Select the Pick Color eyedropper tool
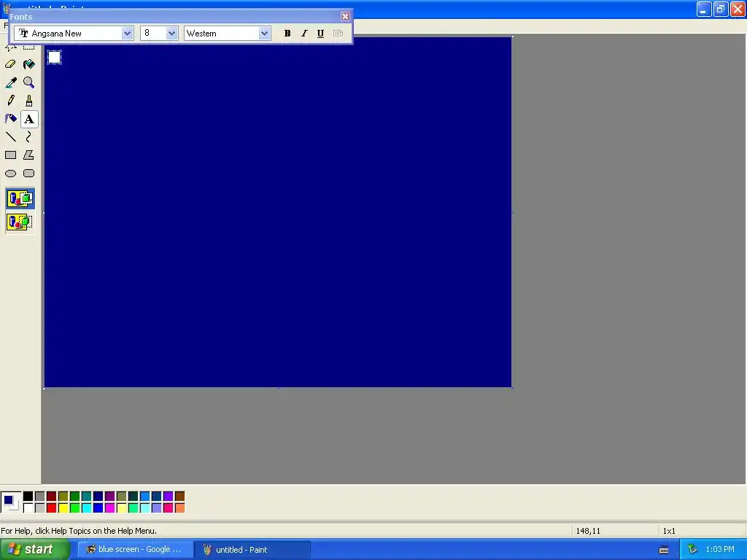Viewport: 747px width, 560px height. pyautogui.click(x=10, y=82)
